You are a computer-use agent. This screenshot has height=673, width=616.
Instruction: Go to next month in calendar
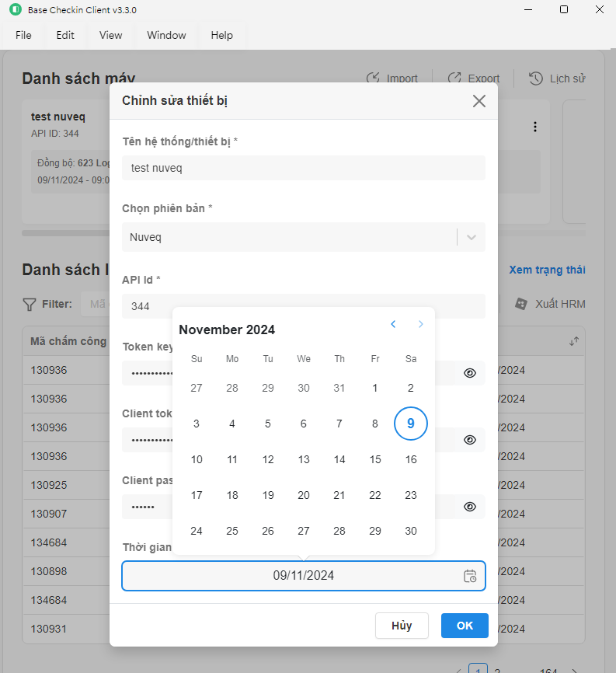(421, 325)
